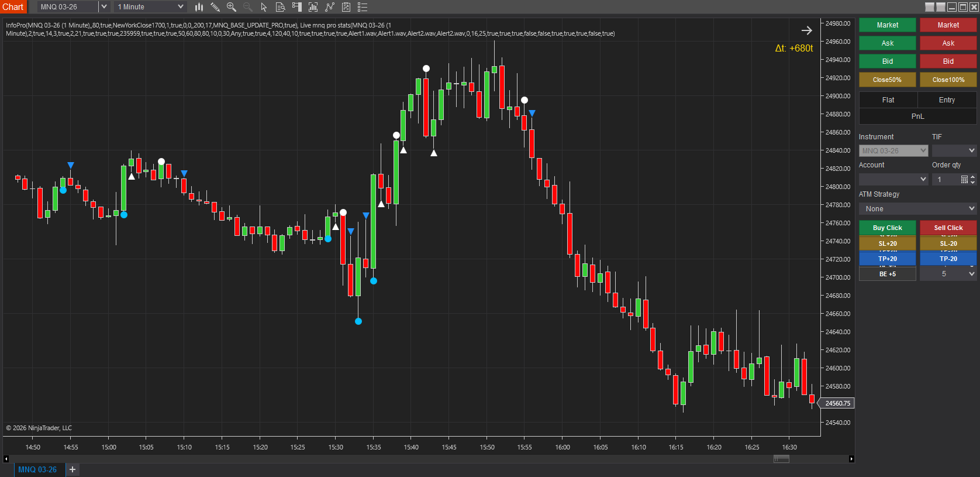Toggle the Chart Trader panel icon
Viewport: 980px width, 477px height.
(296, 7)
